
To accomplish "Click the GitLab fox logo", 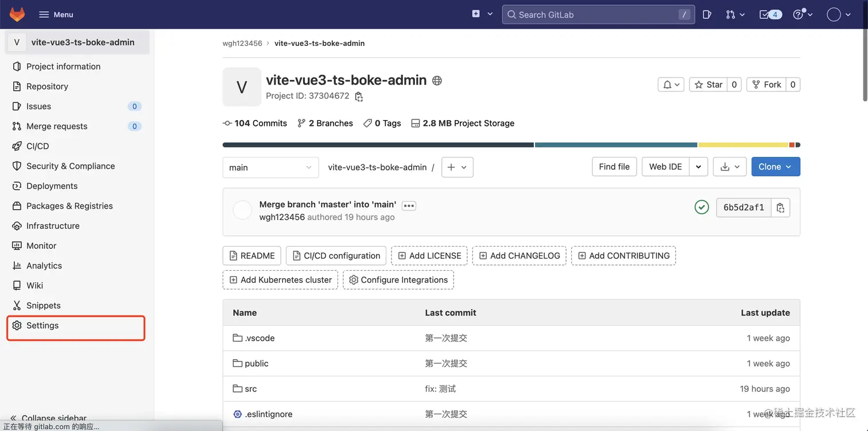I will pyautogui.click(x=17, y=14).
